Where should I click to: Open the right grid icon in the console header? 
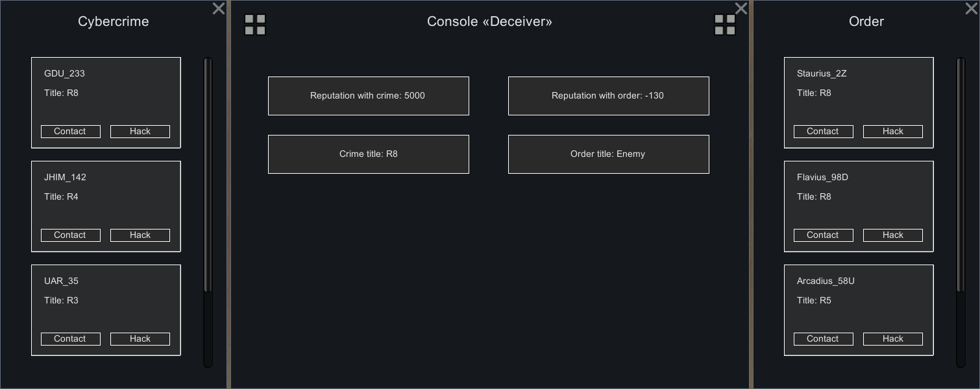(725, 25)
